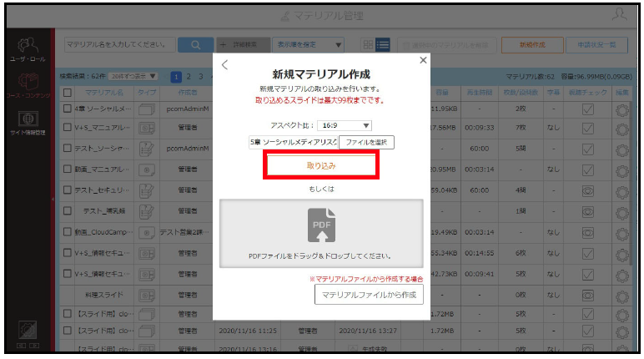Image resolution: width=644 pixels, height=359 pixels.
Task: Click the PDF upload icon
Action: tap(322, 225)
